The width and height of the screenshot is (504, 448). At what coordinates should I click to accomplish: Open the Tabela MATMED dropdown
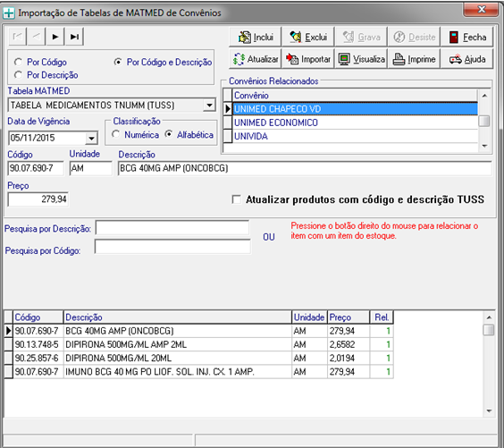(x=210, y=106)
